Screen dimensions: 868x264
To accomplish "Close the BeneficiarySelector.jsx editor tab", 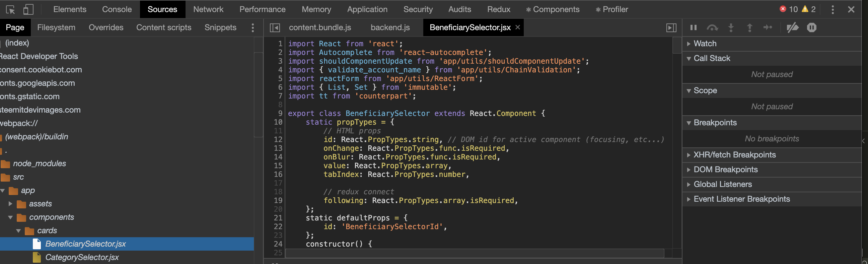I will pos(518,27).
